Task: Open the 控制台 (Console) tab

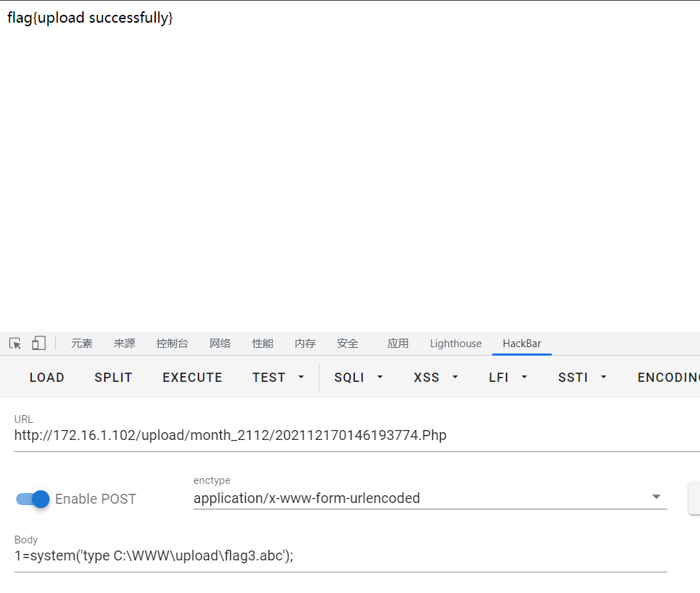Action: (x=172, y=344)
